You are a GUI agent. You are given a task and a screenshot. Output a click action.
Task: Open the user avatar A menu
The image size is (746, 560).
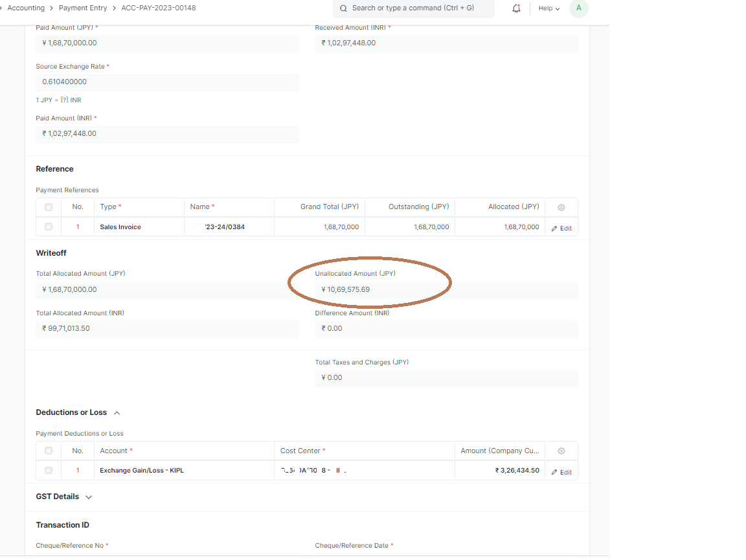(578, 8)
